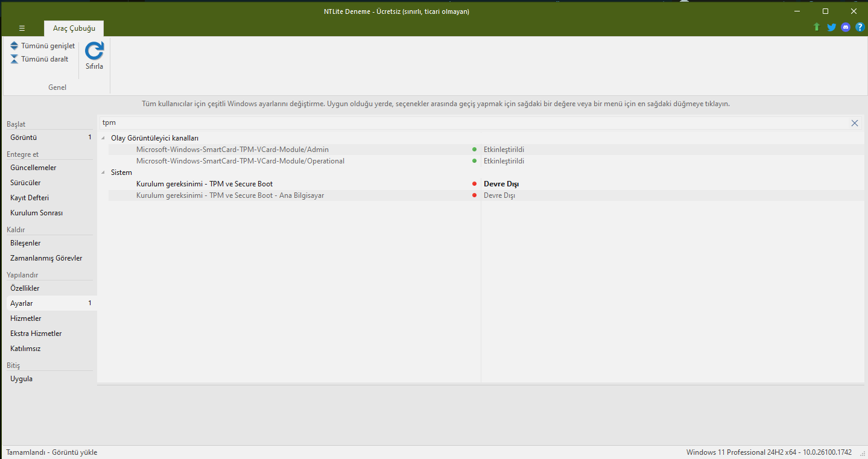Click the Sıfırla label
This screenshot has height=459, width=868.
tap(94, 66)
